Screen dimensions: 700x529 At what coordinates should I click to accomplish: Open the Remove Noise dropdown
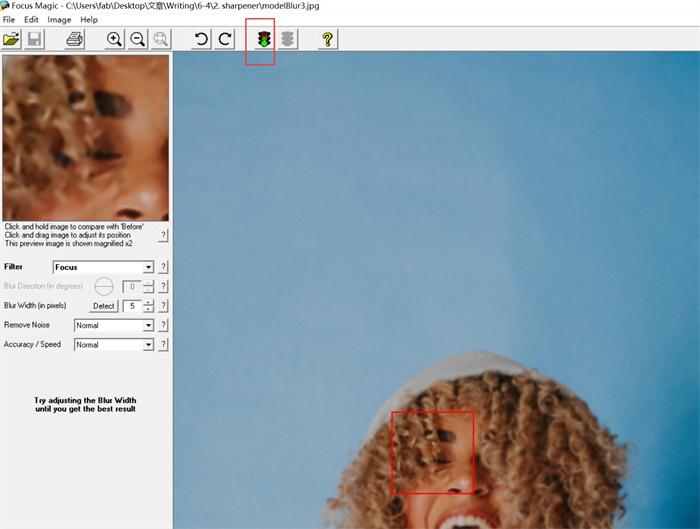pyautogui.click(x=114, y=325)
